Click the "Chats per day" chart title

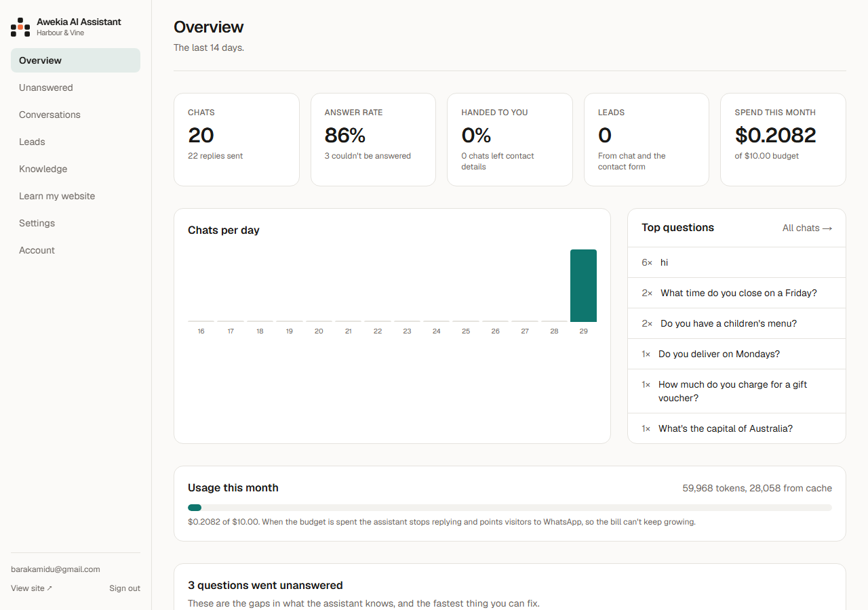tap(224, 230)
